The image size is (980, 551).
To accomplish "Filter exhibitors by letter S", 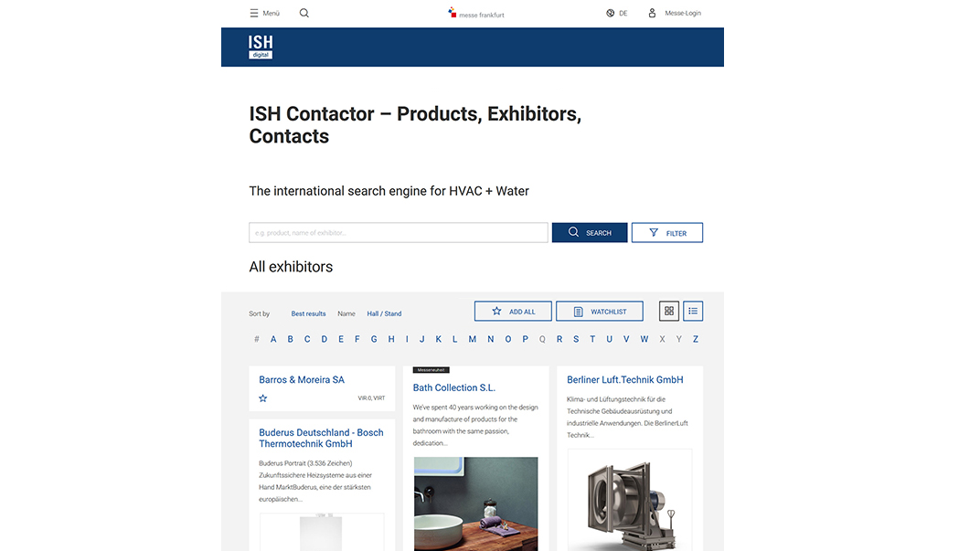I will 576,339.
